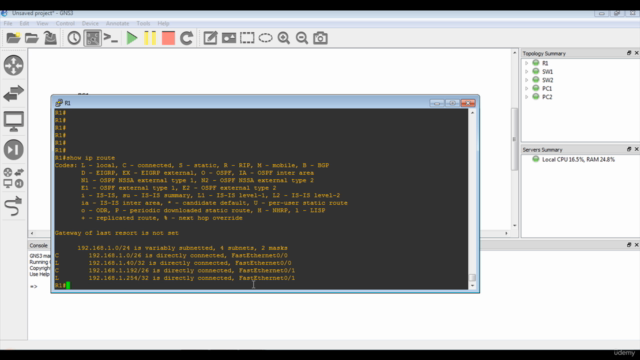
Task: Open the Control menu
Action: point(65,23)
